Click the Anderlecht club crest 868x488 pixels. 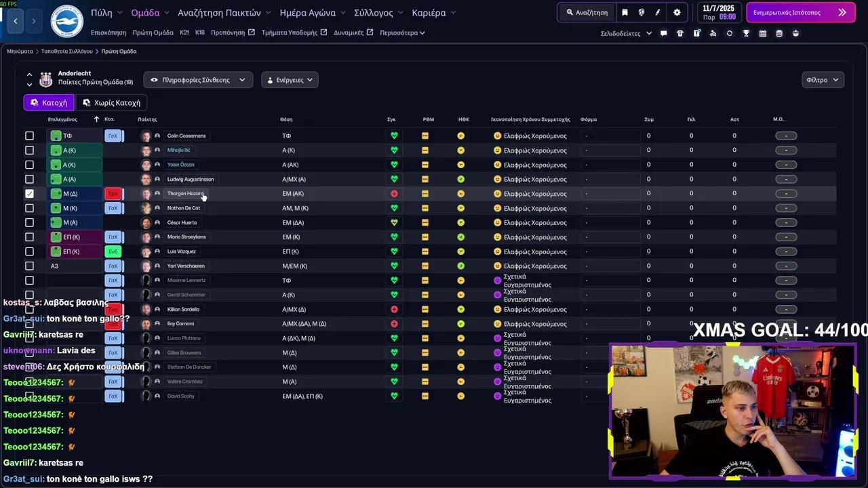point(46,80)
